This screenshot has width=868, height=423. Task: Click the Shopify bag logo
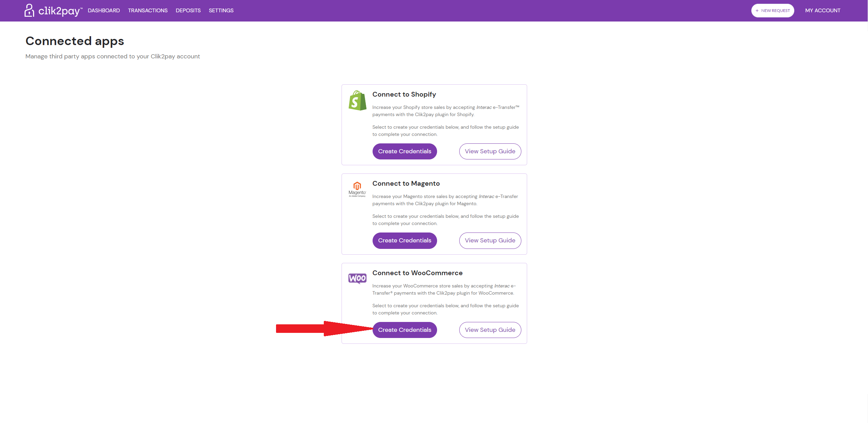[357, 100]
